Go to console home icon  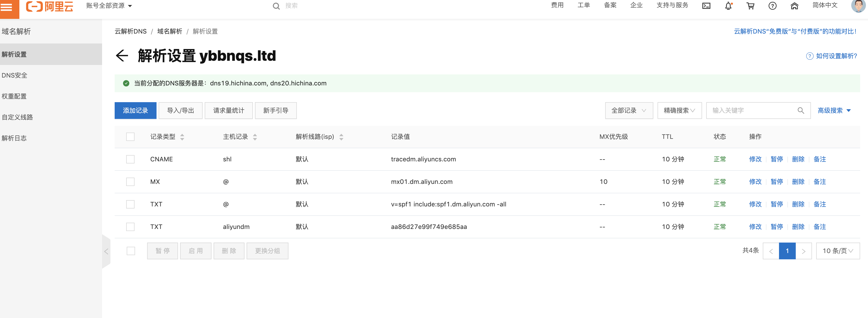coord(794,6)
